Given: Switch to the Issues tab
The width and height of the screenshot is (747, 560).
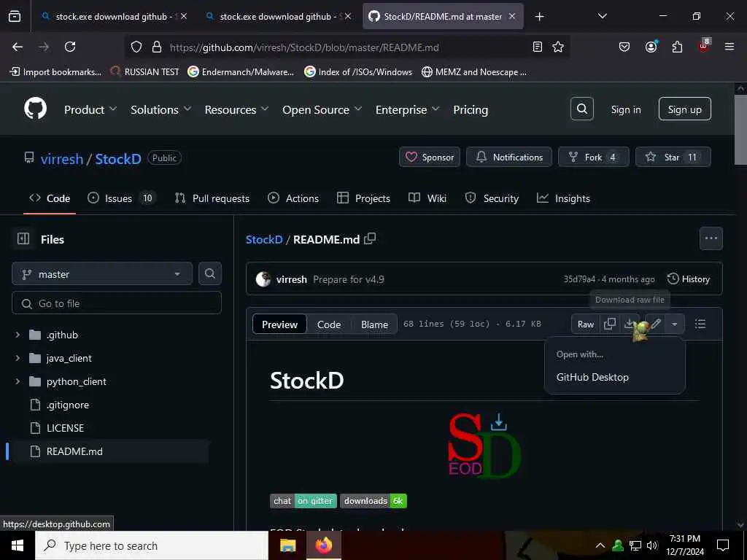Looking at the screenshot, I should [x=122, y=198].
